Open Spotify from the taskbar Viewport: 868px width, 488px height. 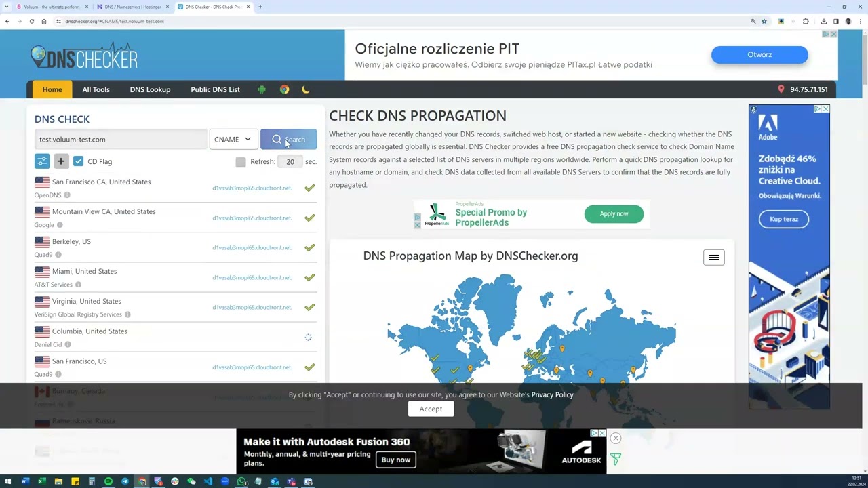[108, 481]
